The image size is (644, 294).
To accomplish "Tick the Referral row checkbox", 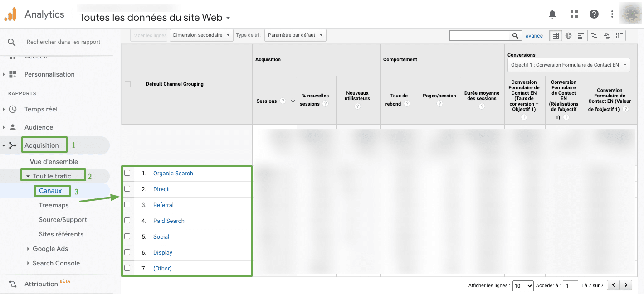I will (127, 205).
